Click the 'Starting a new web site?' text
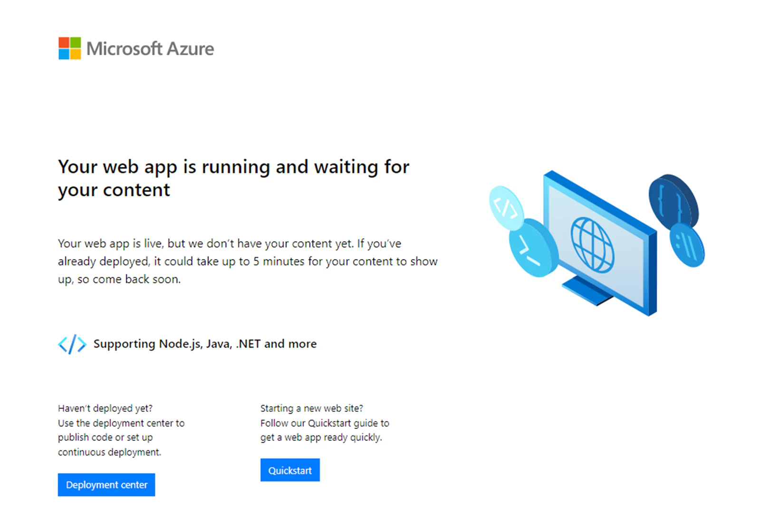The image size is (769, 532). (312, 408)
